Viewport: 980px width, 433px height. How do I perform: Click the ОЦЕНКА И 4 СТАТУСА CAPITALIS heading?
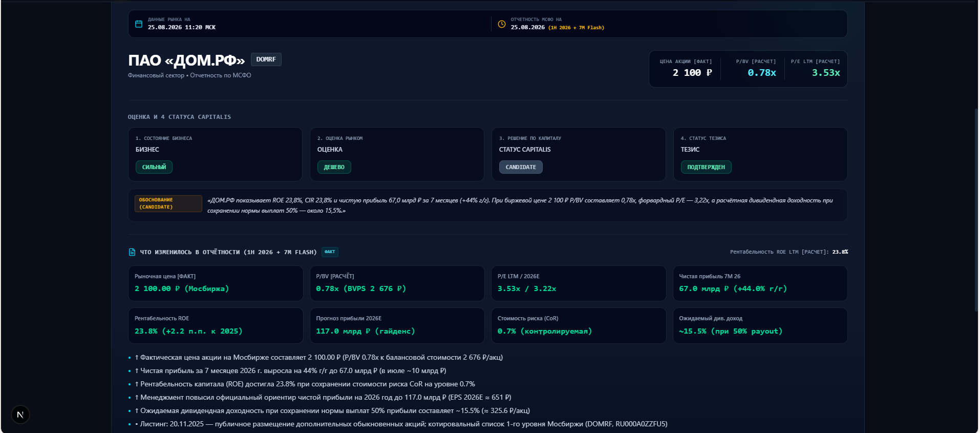[x=179, y=117]
